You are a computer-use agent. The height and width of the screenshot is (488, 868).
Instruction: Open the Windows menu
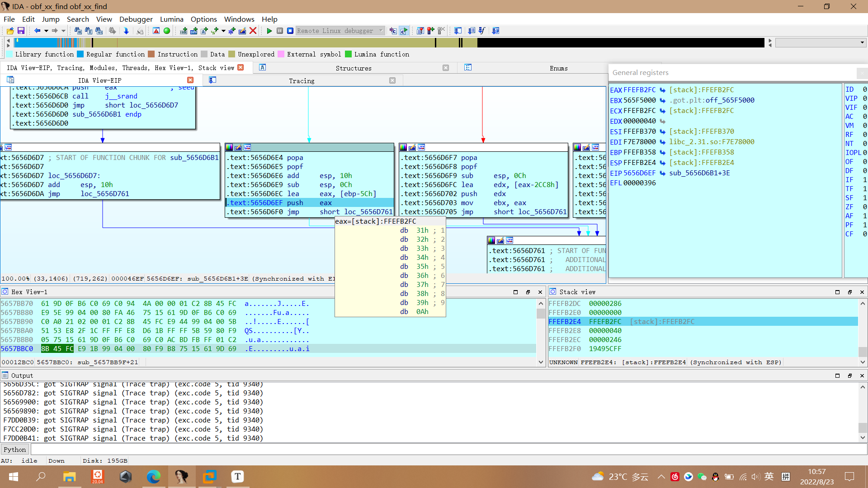tap(239, 19)
